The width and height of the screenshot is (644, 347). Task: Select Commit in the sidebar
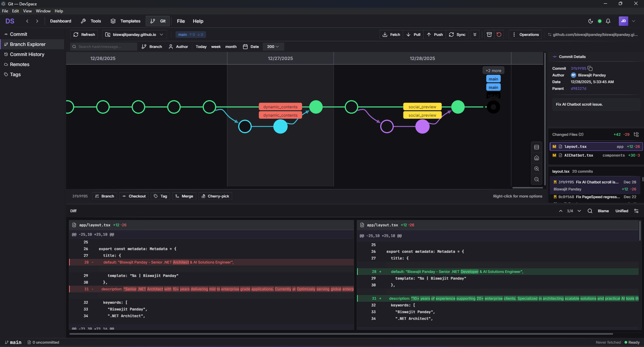click(x=32, y=34)
